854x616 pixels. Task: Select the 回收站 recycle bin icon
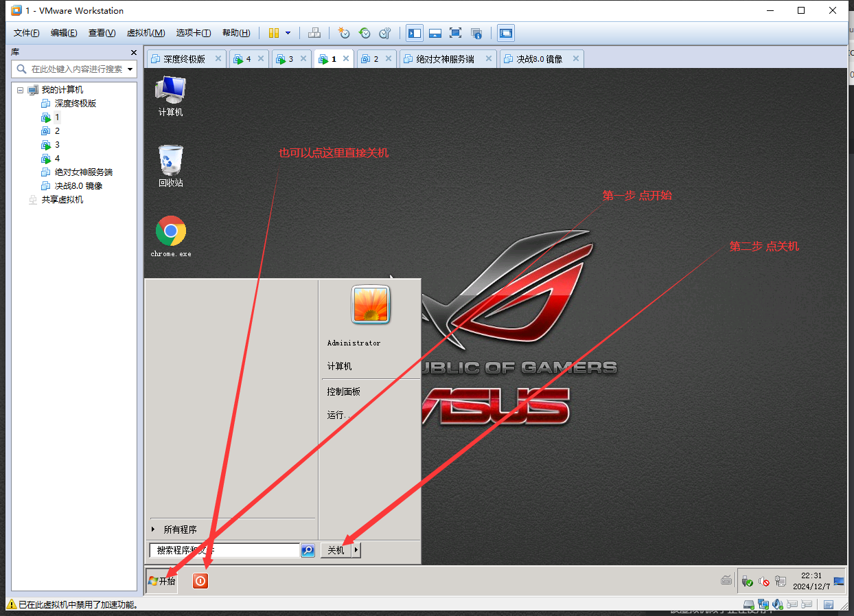[x=171, y=166]
